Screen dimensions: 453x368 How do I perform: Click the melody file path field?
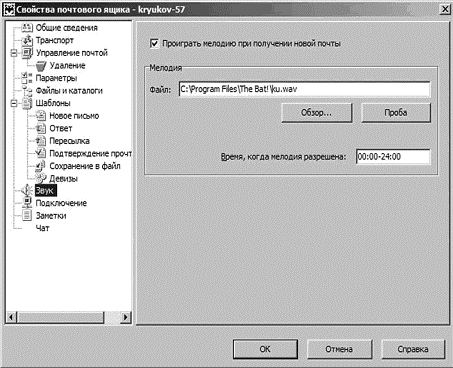click(x=304, y=89)
